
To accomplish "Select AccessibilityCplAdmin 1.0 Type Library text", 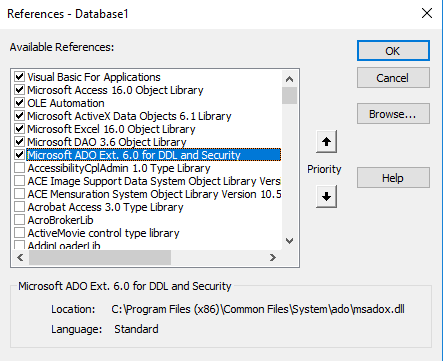I will [x=119, y=168].
